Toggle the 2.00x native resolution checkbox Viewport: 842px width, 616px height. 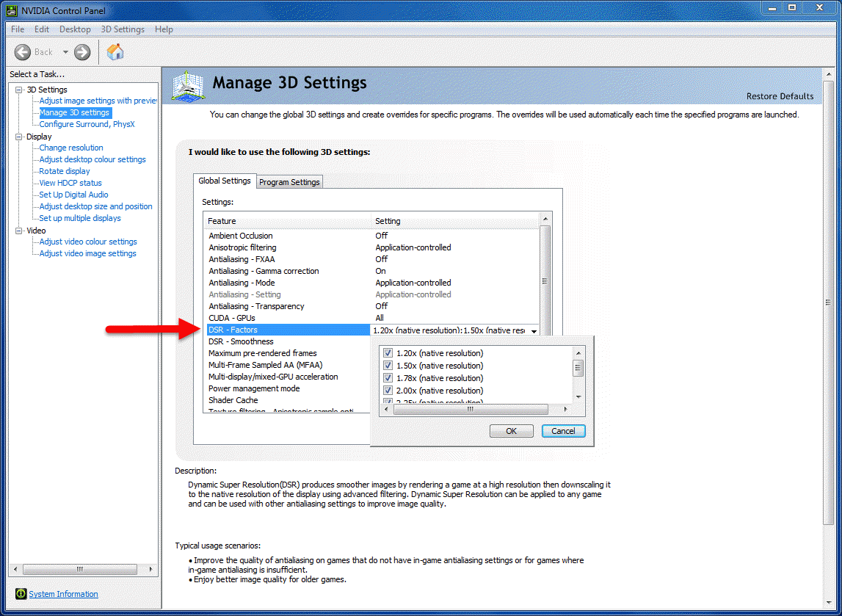click(388, 390)
